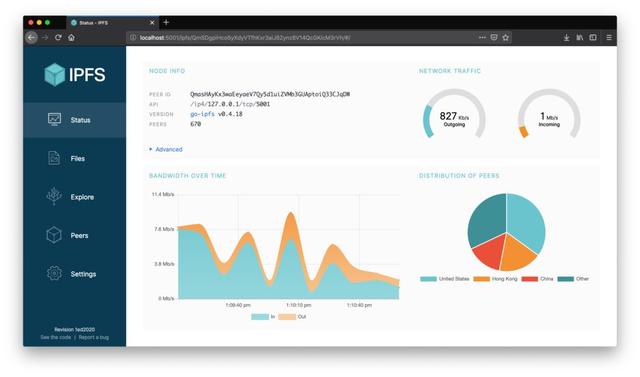Viewport: 640px width, 377px height.
Task: Click the API address /ip4/127.0.0.1/tcp/5001
Action: 230,104
